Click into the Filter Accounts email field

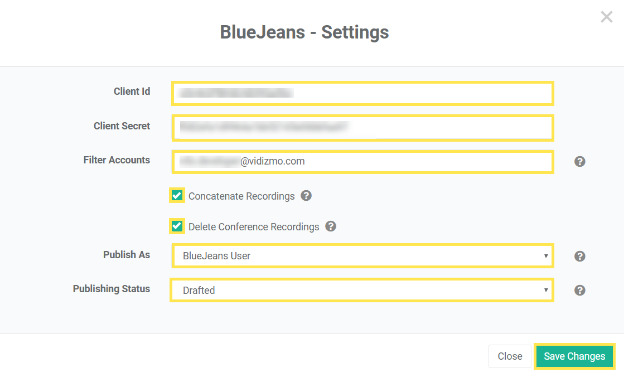363,162
